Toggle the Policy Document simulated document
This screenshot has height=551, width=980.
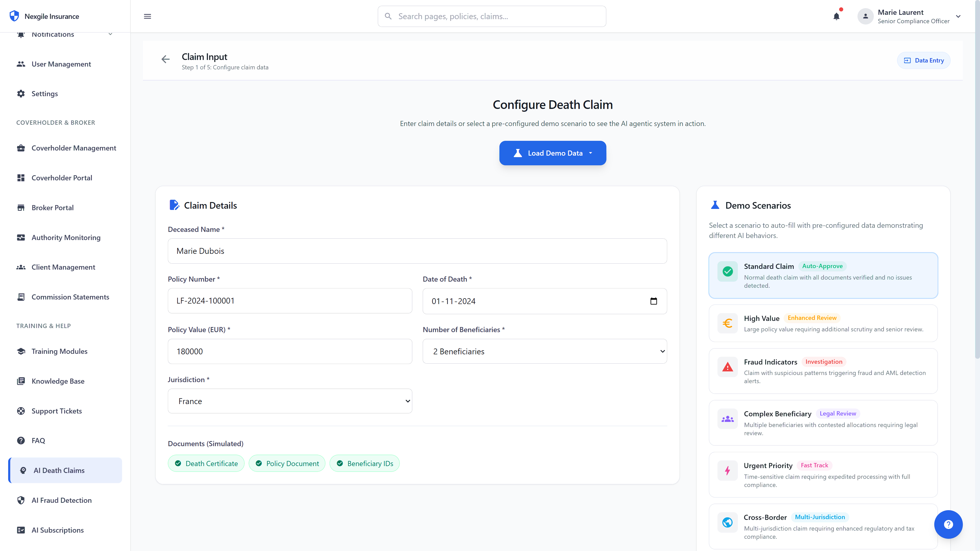[x=287, y=463]
